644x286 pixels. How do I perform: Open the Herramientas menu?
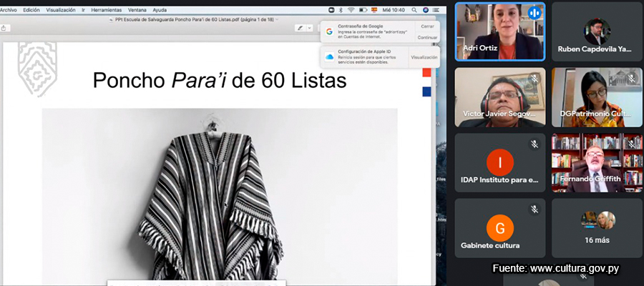pyautogui.click(x=105, y=11)
